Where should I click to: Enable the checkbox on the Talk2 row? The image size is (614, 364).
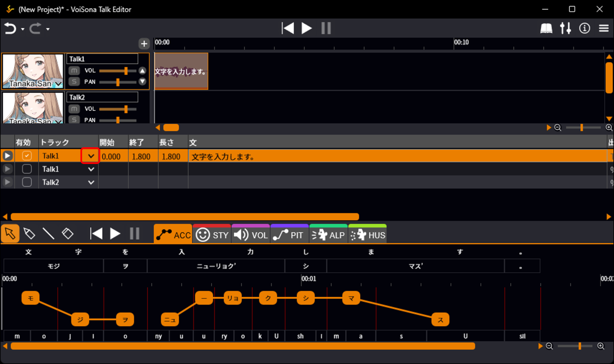27,182
